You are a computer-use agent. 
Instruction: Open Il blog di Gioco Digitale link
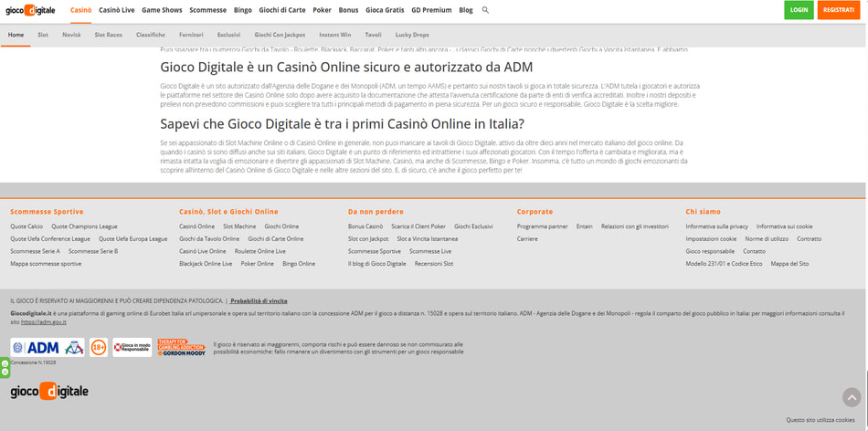377,264
